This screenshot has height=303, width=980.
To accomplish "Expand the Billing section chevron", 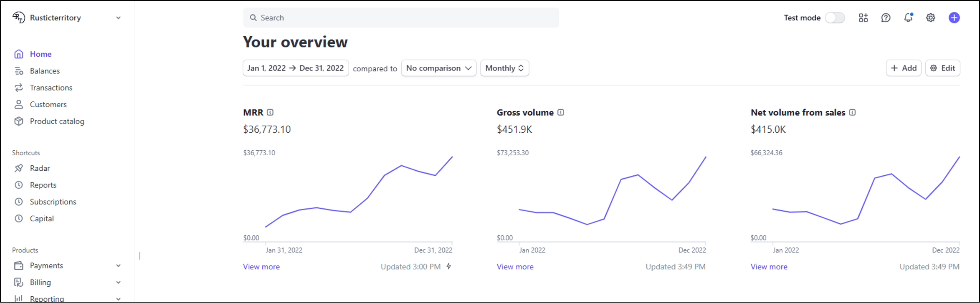I will click(118, 283).
